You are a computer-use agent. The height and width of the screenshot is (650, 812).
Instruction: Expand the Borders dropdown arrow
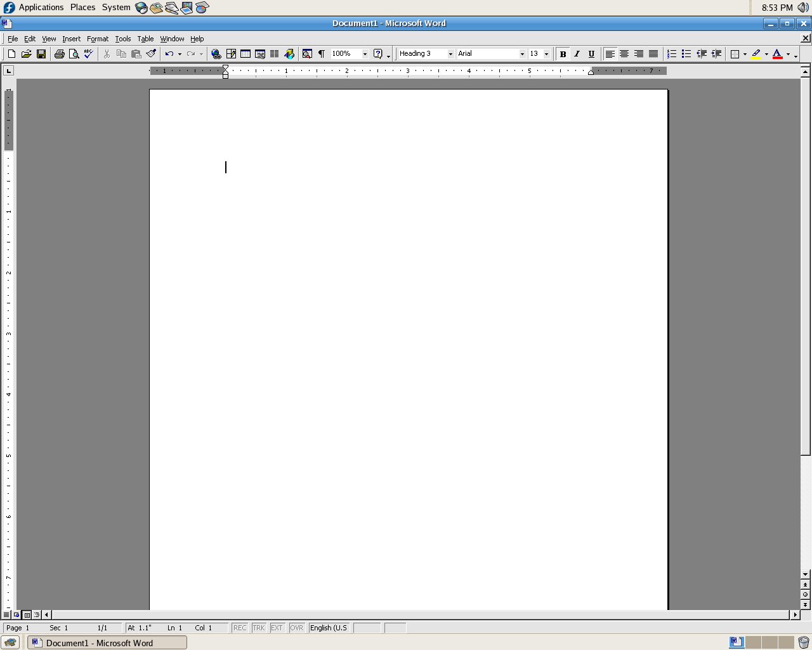(745, 54)
